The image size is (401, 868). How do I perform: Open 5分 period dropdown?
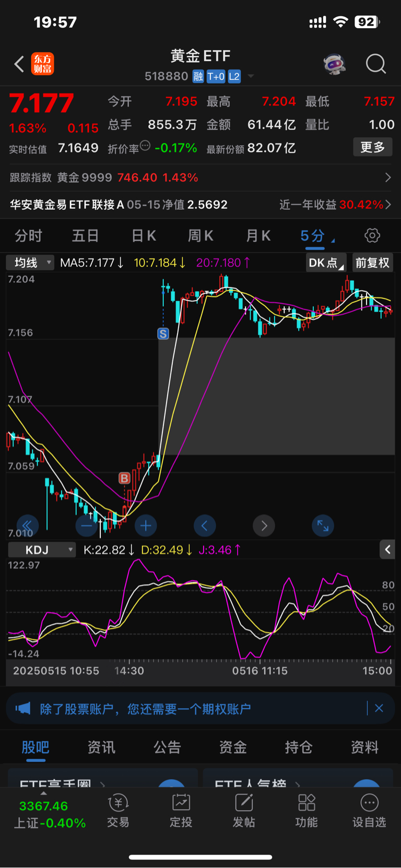click(317, 236)
